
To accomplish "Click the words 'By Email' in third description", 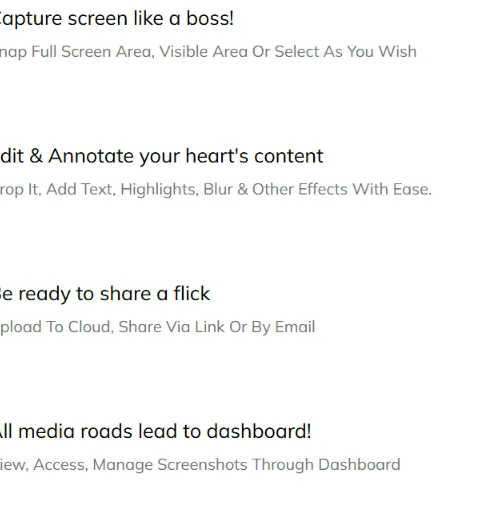I will (283, 327).
